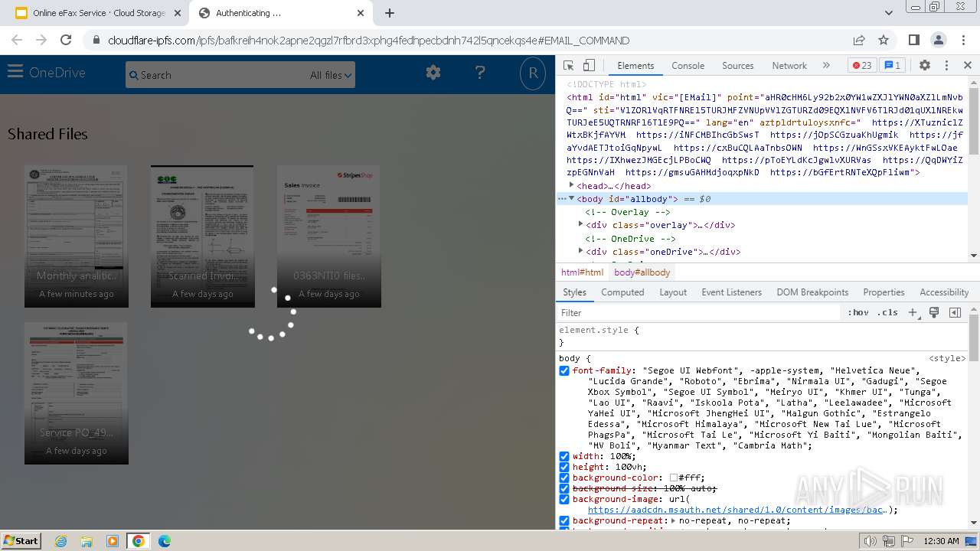Close the DevTools panel

[967, 66]
